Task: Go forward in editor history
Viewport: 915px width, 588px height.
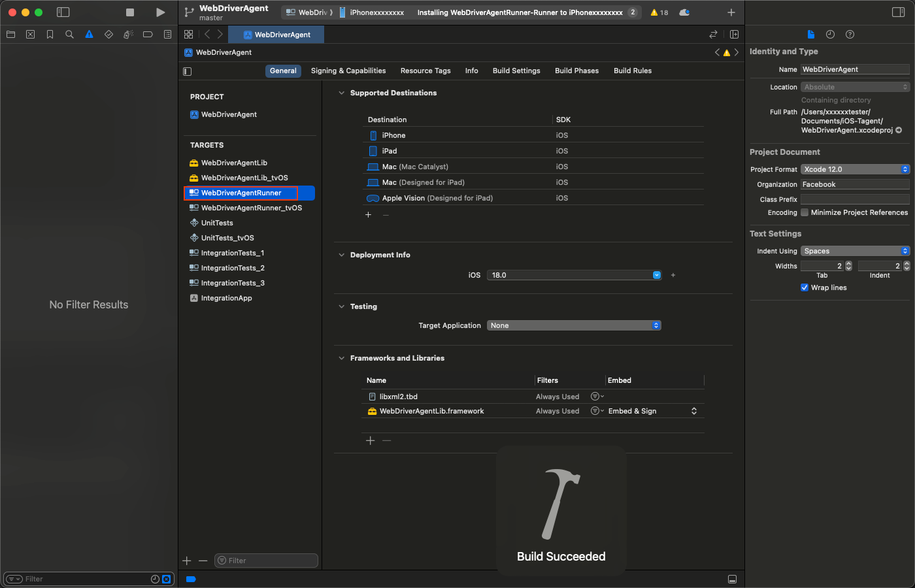Action: point(220,35)
